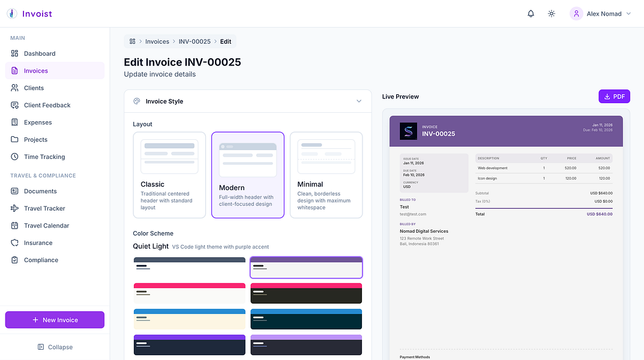Open Client Feedback in sidebar
This screenshot has height=360, width=644.
55,105
